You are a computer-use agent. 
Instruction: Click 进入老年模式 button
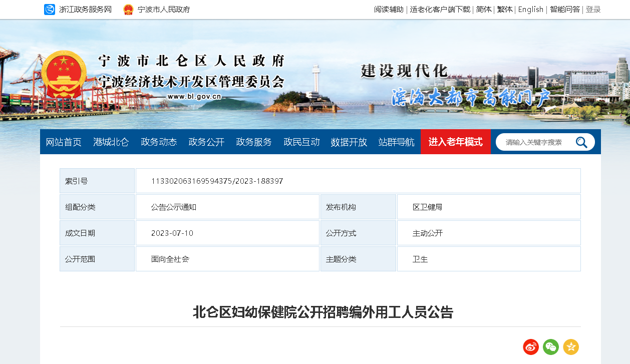(456, 142)
